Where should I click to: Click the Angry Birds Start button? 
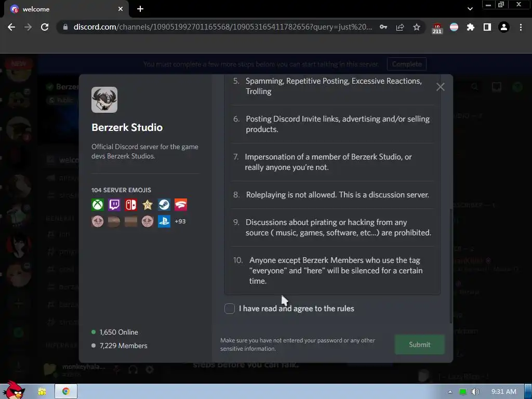14,391
